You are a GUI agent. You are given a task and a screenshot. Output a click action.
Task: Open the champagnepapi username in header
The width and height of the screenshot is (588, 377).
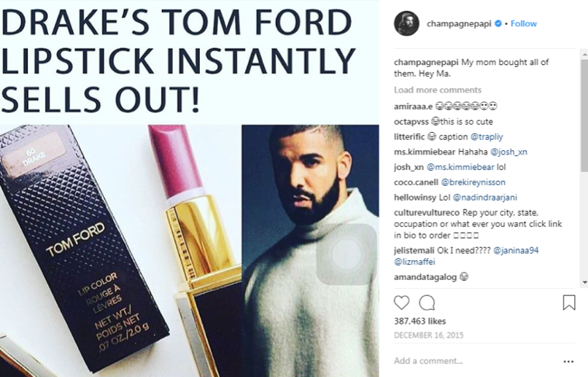pyautogui.click(x=459, y=23)
